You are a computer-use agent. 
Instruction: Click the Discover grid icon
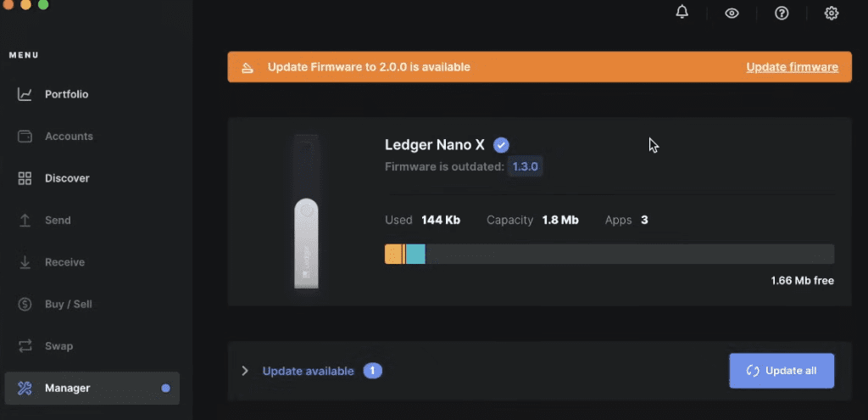tap(25, 178)
